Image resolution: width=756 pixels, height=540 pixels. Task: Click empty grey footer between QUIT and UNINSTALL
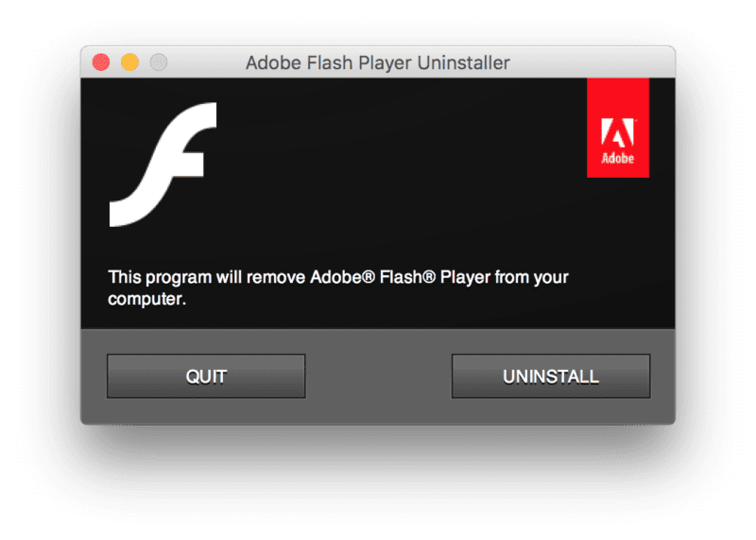pyautogui.click(x=379, y=376)
